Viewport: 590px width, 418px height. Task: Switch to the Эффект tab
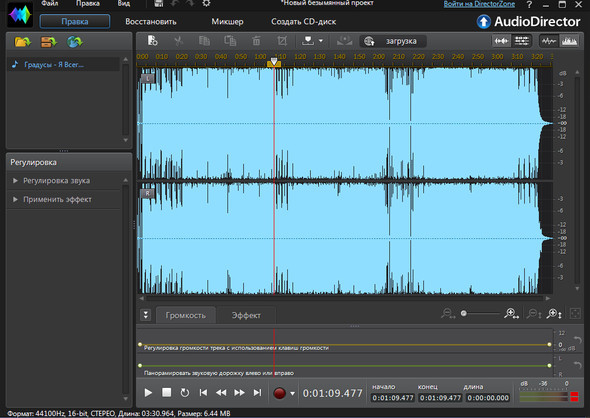click(246, 315)
